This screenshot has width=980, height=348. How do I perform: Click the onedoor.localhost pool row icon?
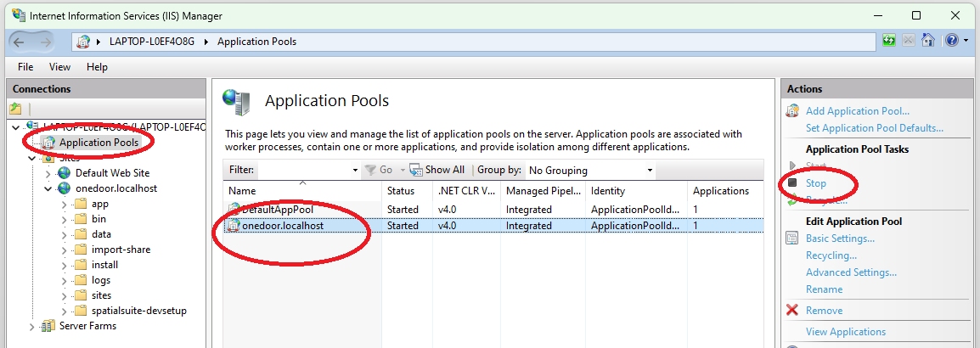pos(234,225)
